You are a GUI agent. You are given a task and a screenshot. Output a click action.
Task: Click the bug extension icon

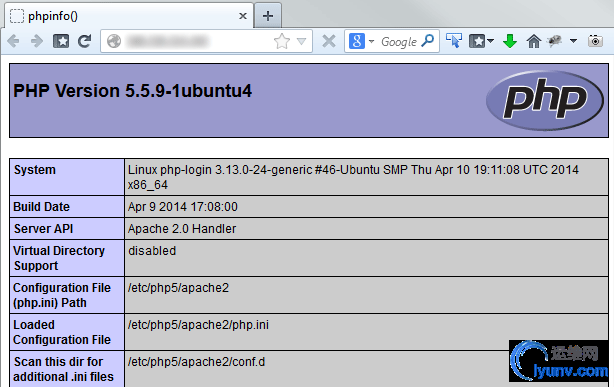pyautogui.click(x=555, y=41)
